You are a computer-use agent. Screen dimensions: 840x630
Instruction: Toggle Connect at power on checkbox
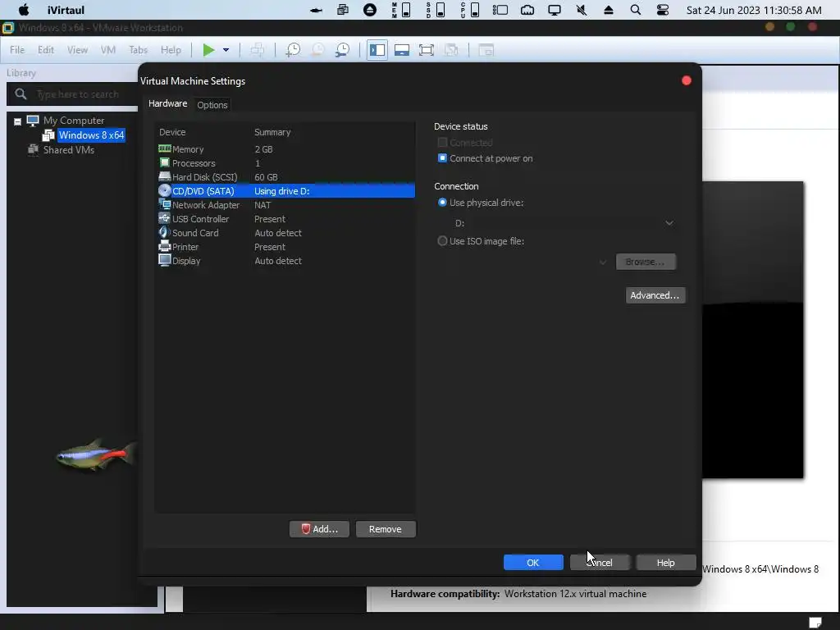tap(442, 158)
